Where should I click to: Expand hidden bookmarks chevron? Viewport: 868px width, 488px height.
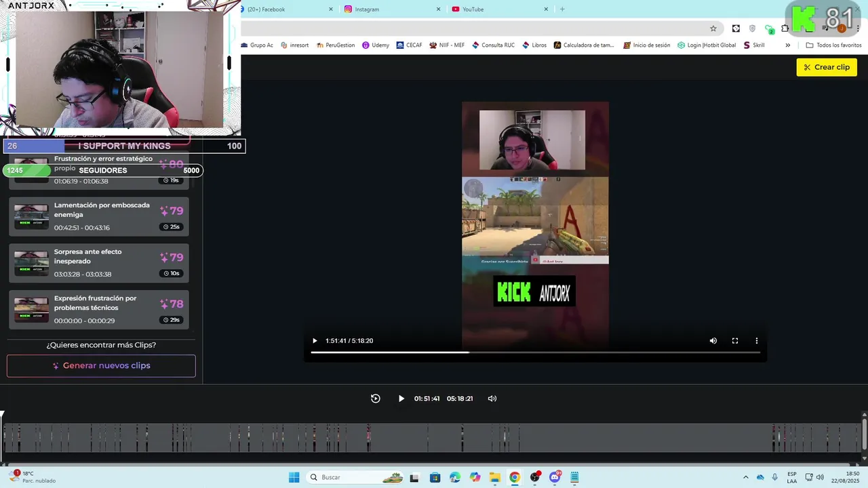coord(787,45)
